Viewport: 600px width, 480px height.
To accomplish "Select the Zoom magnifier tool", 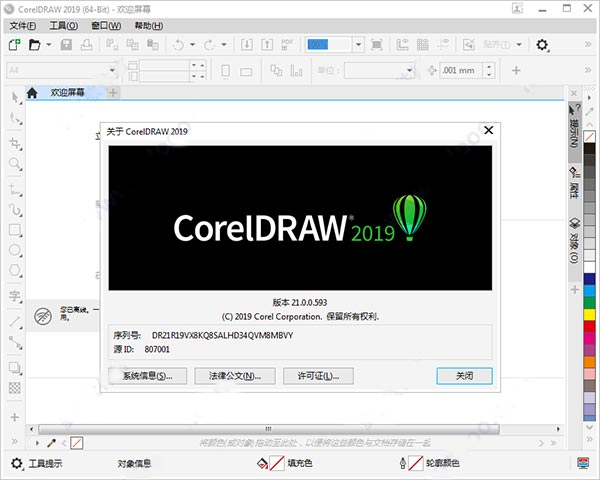I will (15, 164).
